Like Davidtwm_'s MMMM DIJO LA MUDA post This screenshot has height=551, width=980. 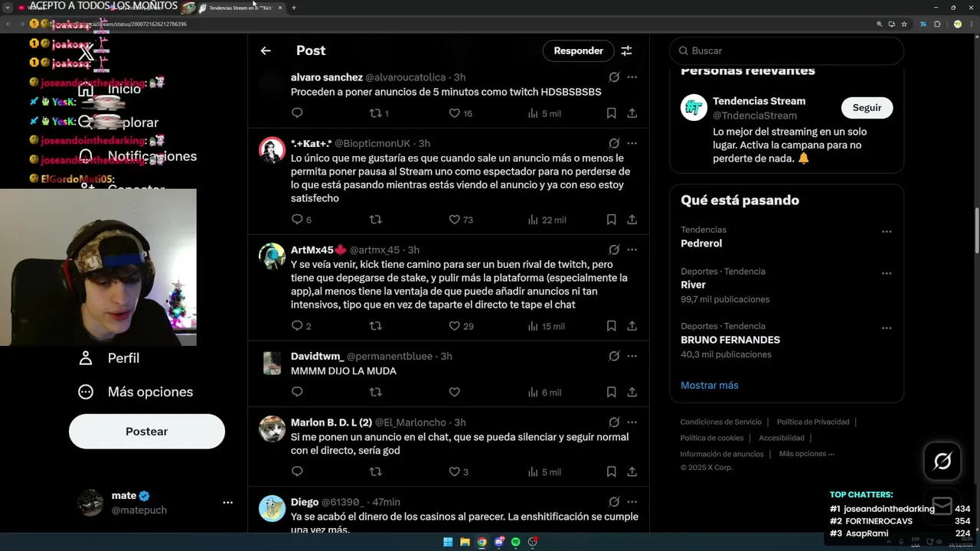(x=454, y=392)
